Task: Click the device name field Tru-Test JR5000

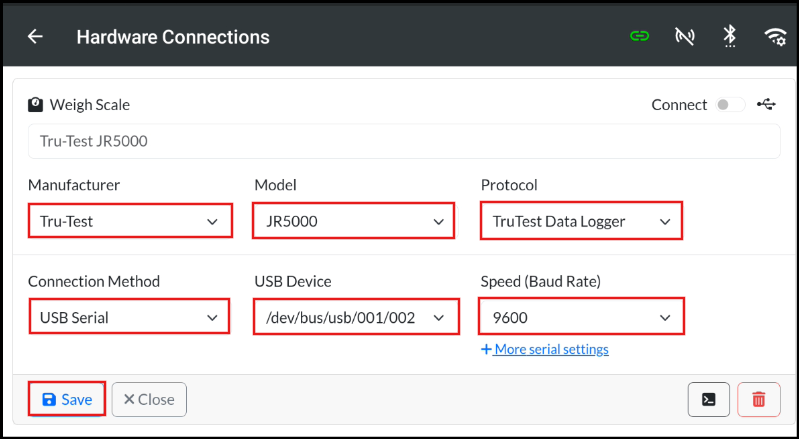Action: click(x=404, y=141)
